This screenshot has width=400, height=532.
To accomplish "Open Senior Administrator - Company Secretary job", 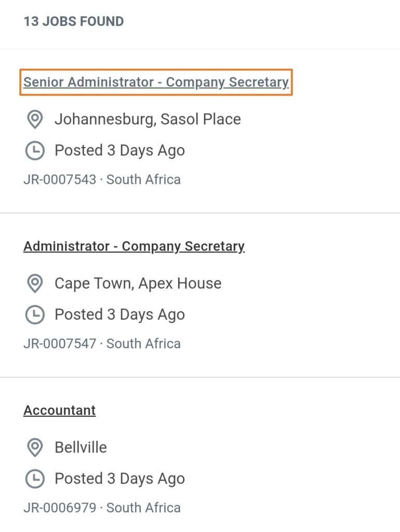I will point(156,82).
